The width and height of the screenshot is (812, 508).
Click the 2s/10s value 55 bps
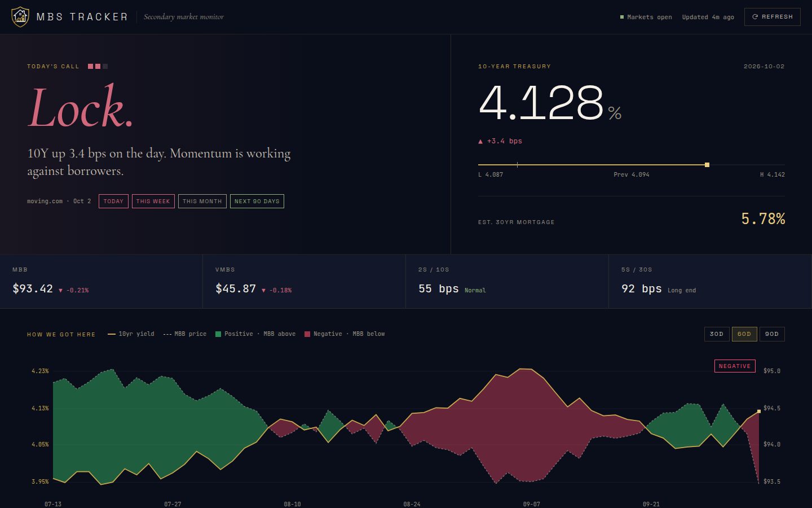click(x=439, y=289)
